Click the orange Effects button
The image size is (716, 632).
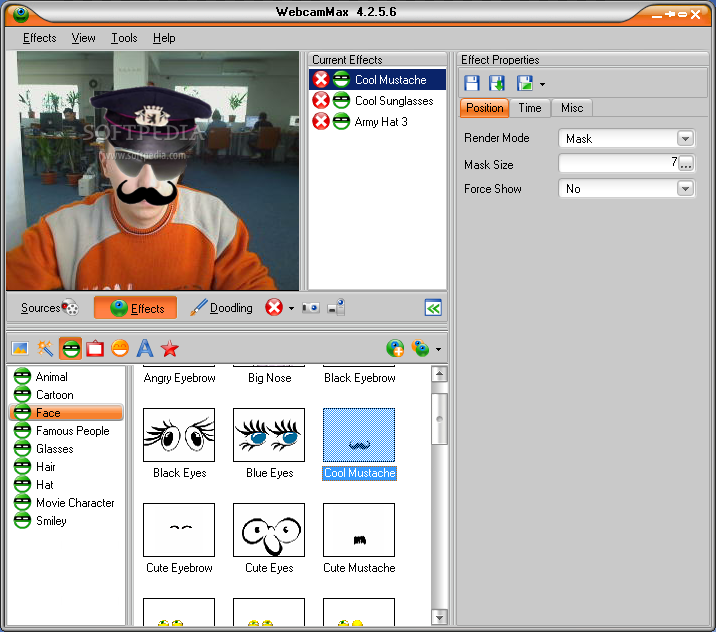tap(136, 308)
